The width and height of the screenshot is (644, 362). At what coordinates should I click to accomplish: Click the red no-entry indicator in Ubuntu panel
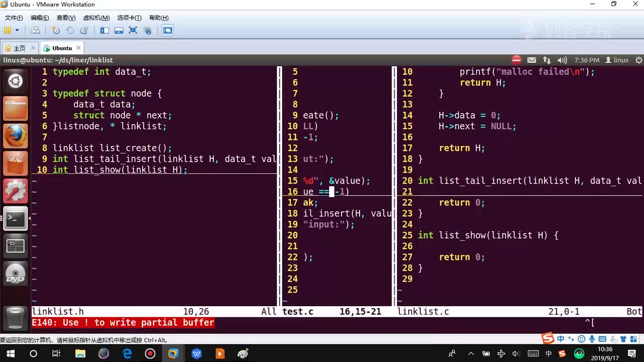(516, 60)
